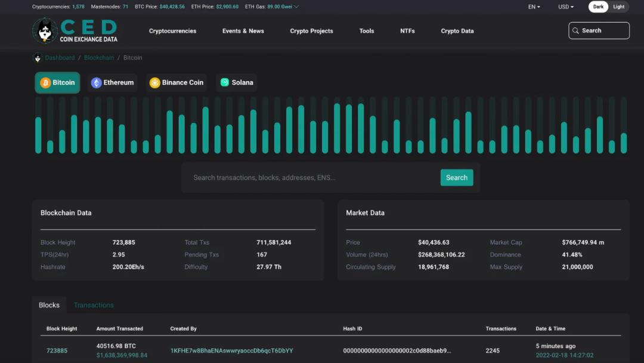The width and height of the screenshot is (644, 363).
Task: Focus the transactions, blocks, addresses search field
Action: click(x=314, y=177)
